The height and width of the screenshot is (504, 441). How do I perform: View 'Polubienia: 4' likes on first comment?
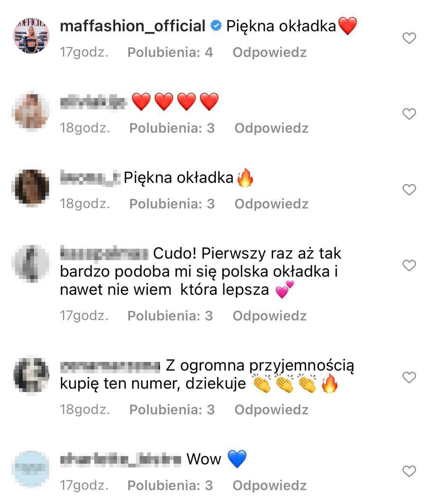click(170, 52)
